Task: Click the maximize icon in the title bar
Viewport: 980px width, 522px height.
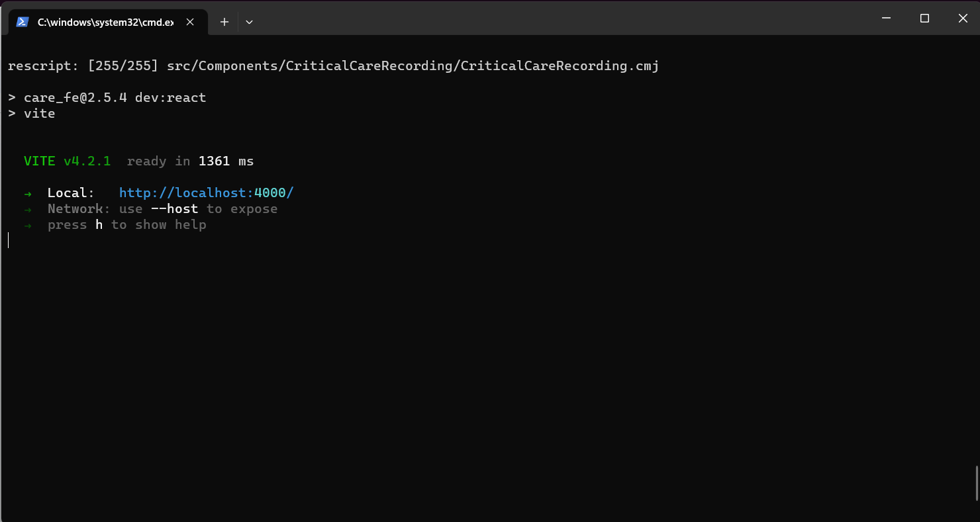Action: point(924,18)
